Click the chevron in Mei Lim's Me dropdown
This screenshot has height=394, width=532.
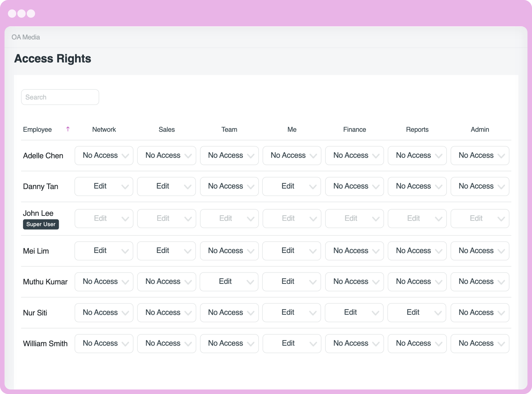click(313, 251)
